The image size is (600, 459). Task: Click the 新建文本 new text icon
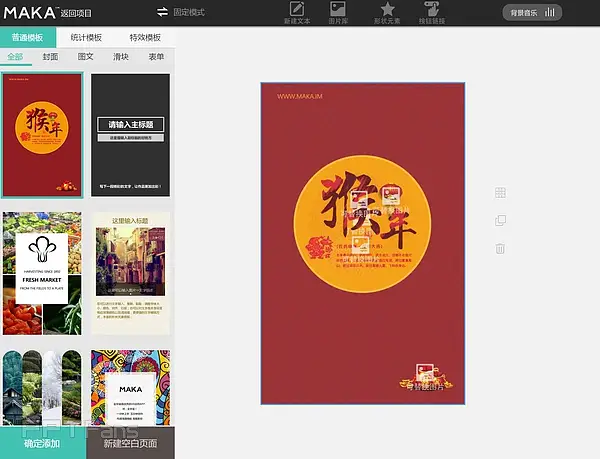(x=296, y=12)
